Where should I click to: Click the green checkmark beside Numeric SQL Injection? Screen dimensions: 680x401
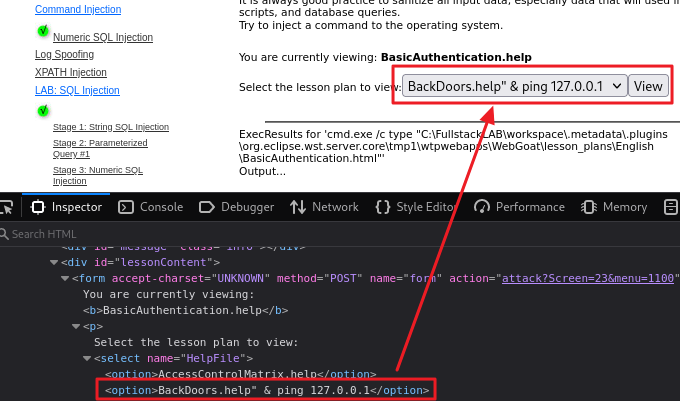click(43, 31)
